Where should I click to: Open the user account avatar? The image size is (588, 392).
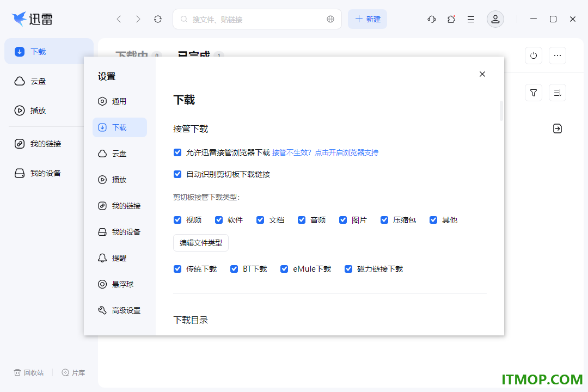pyautogui.click(x=495, y=19)
